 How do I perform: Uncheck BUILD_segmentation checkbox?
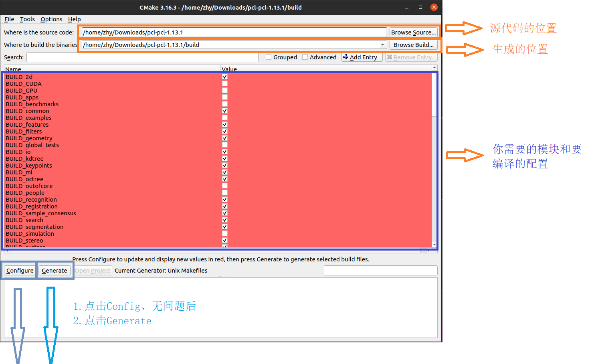point(225,227)
